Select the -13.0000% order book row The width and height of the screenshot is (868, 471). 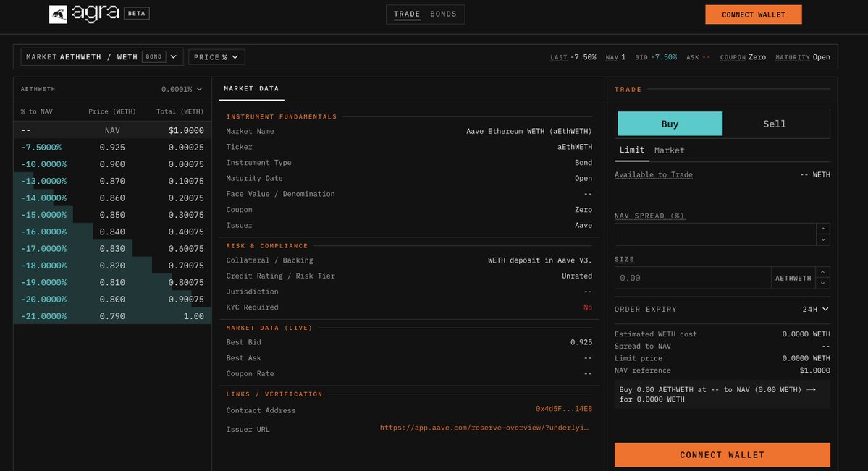112,181
